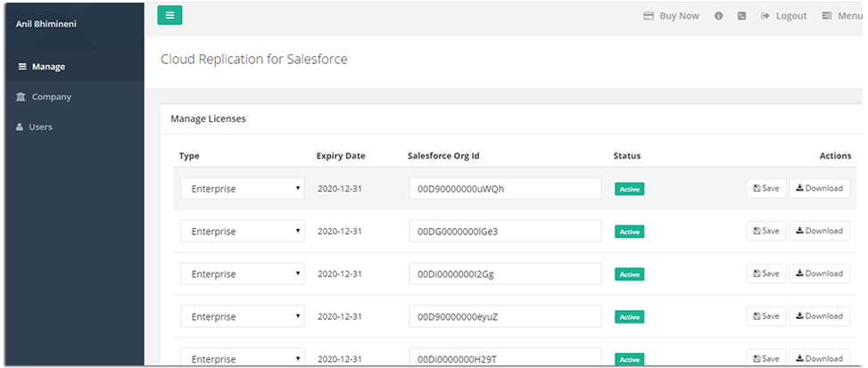Download license for org 00DG0000000lGe3
The height and width of the screenshot is (368, 868).
[x=819, y=231]
